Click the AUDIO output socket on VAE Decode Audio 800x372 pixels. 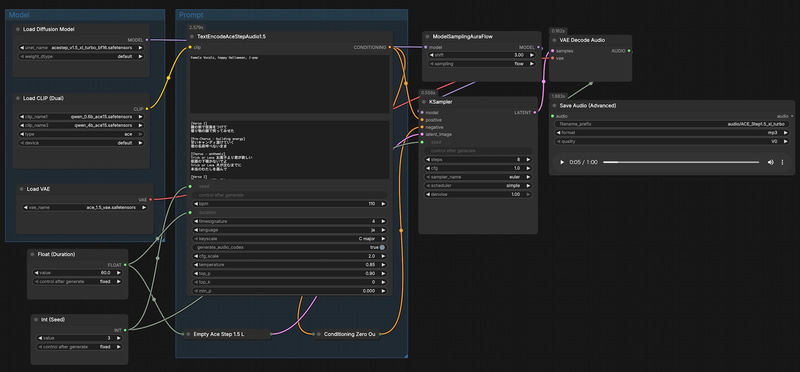coord(629,51)
